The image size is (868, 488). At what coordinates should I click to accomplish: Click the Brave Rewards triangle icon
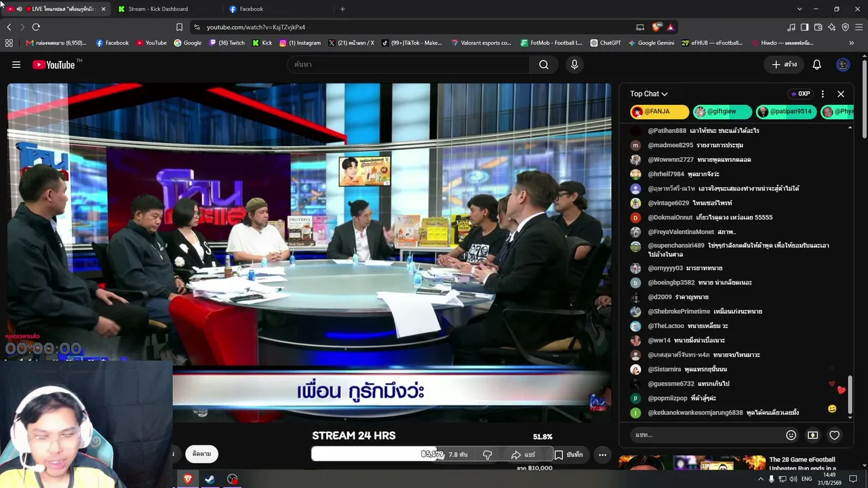tap(670, 27)
